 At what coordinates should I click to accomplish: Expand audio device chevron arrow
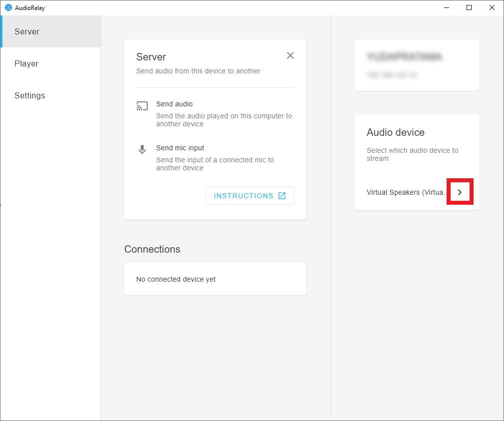click(x=460, y=192)
